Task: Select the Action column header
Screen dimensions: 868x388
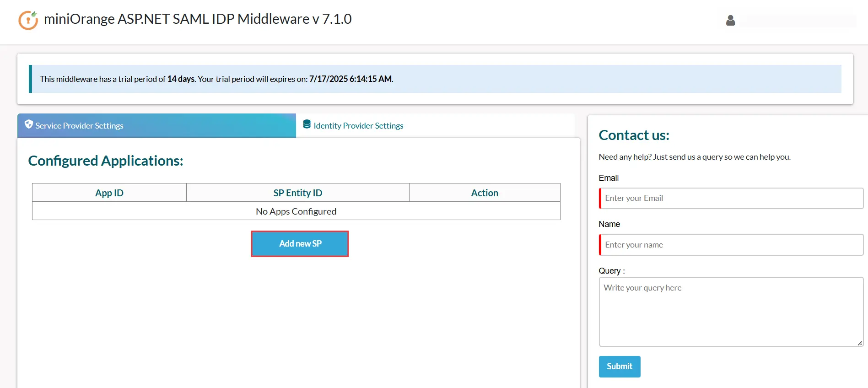Action: pos(485,193)
